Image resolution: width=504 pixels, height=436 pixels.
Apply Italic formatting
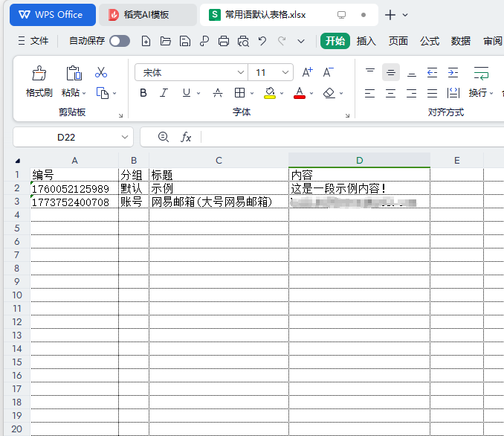164,93
